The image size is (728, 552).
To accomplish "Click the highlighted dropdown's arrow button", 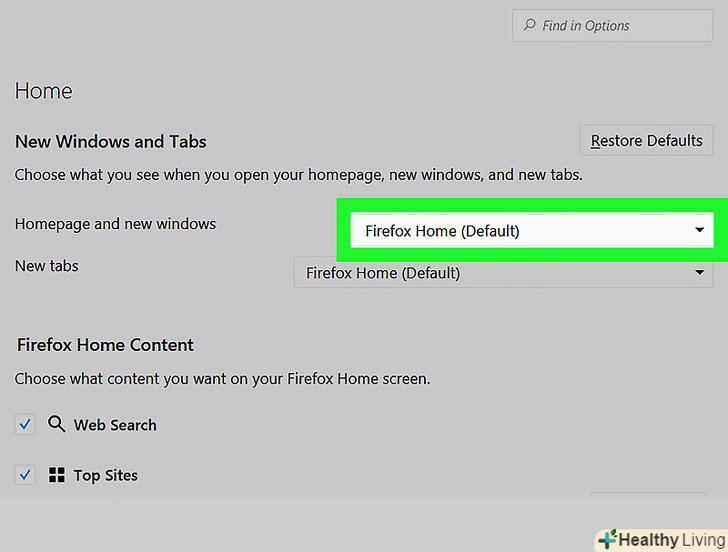I will pyautogui.click(x=699, y=231).
